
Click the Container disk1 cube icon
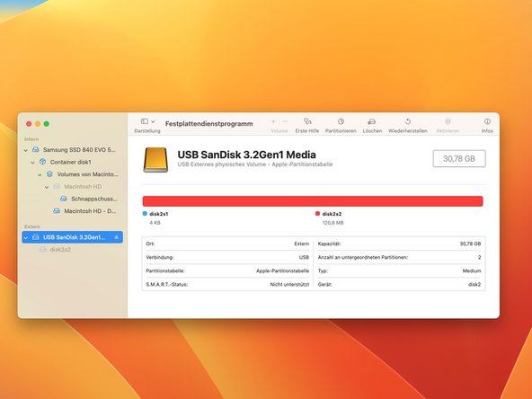(43, 162)
